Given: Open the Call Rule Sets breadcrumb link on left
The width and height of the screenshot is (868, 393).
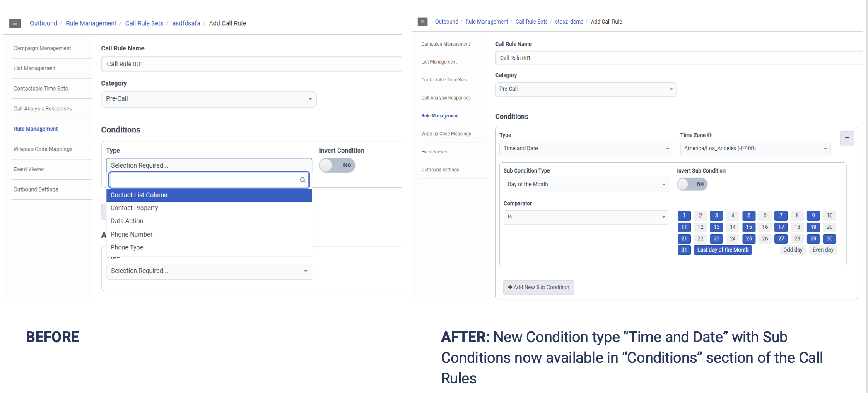Looking at the screenshot, I should coord(144,23).
